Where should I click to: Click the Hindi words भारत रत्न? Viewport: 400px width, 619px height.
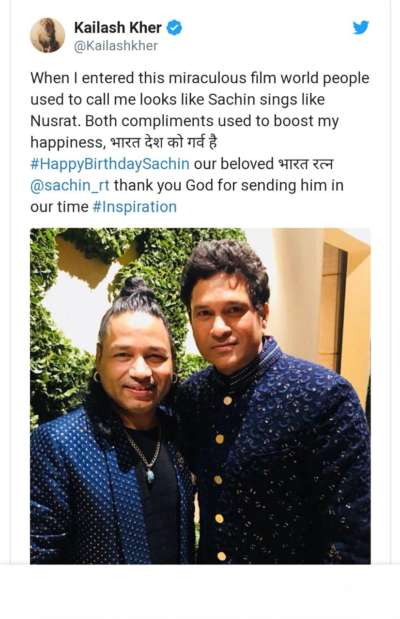(306, 164)
